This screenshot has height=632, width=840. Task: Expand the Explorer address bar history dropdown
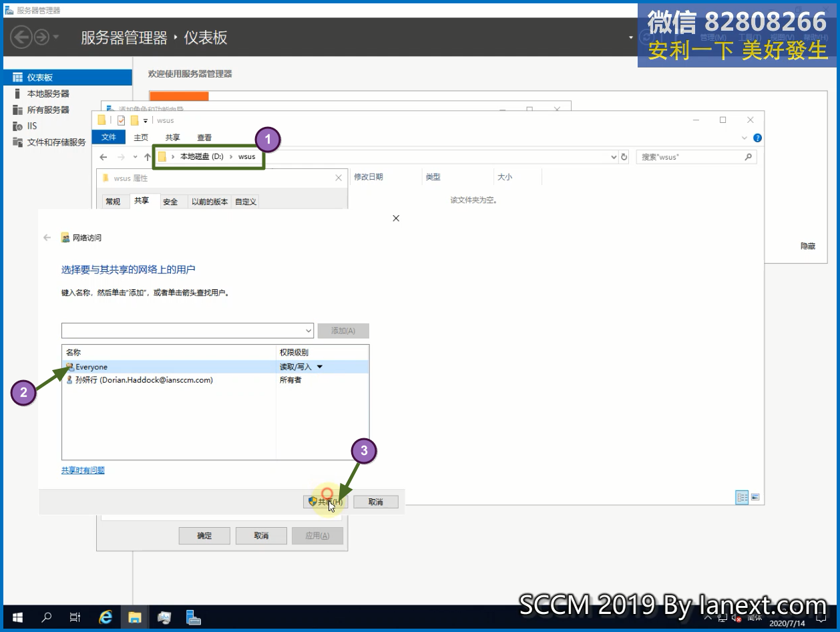pyautogui.click(x=614, y=157)
